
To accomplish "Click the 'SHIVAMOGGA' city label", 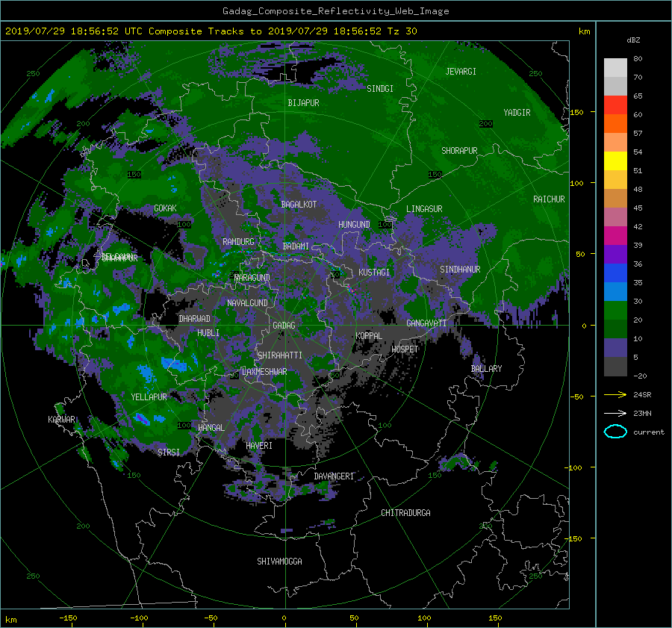I will (279, 562).
